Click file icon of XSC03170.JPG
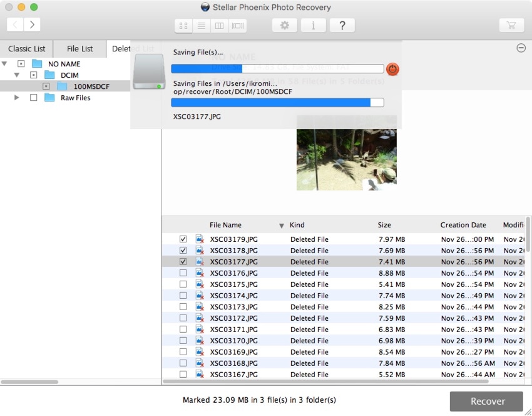The image size is (532, 416). pyautogui.click(x=200, y=340)
